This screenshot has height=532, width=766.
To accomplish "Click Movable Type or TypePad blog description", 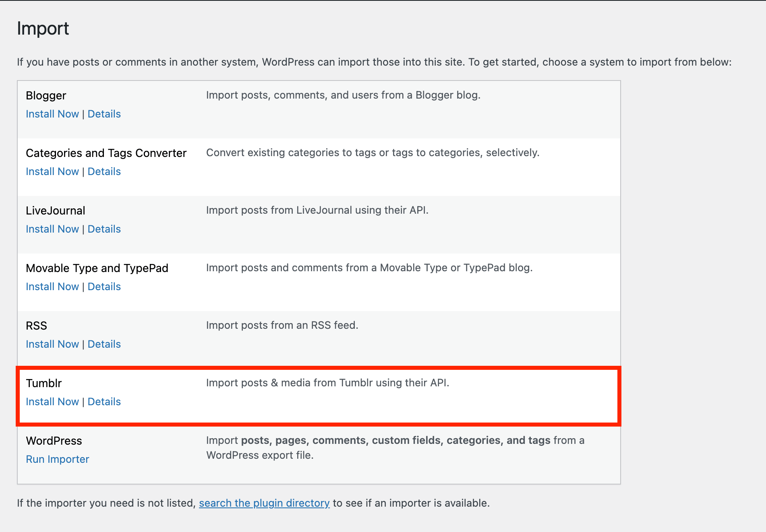I will point(370,268).
